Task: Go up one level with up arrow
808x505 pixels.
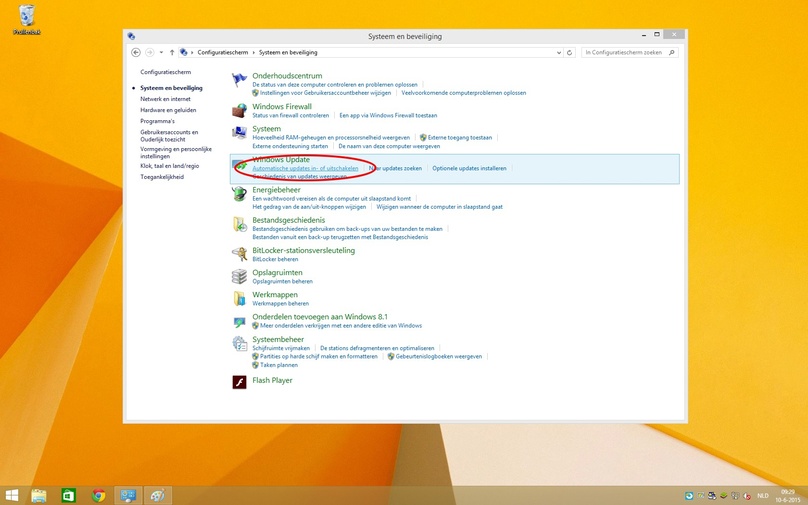Action: pos(172,52)
